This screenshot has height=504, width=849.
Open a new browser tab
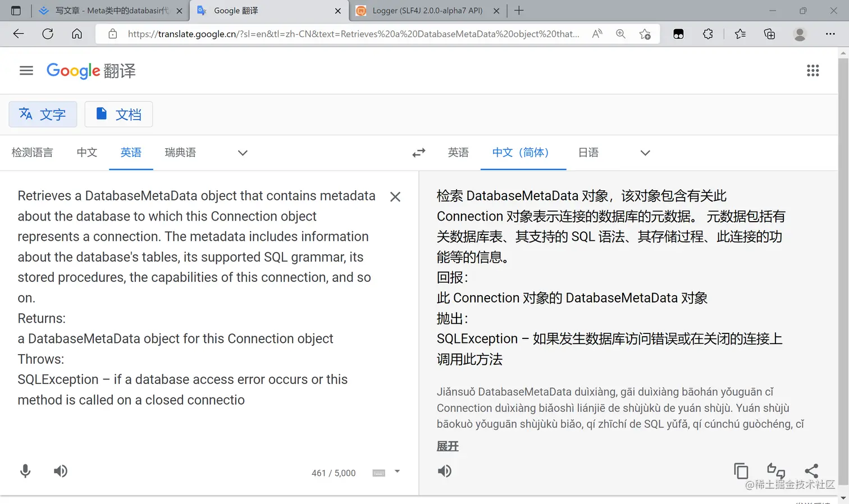click(x=519, y=10)
